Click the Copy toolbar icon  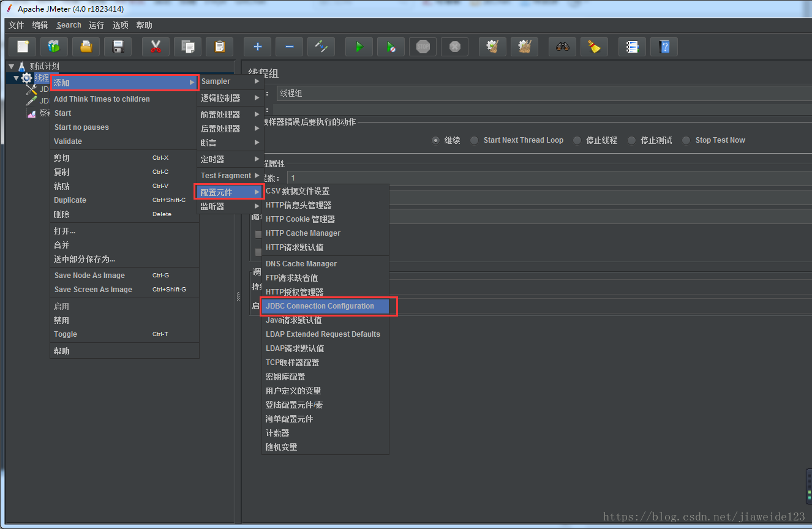coord(187,47)
